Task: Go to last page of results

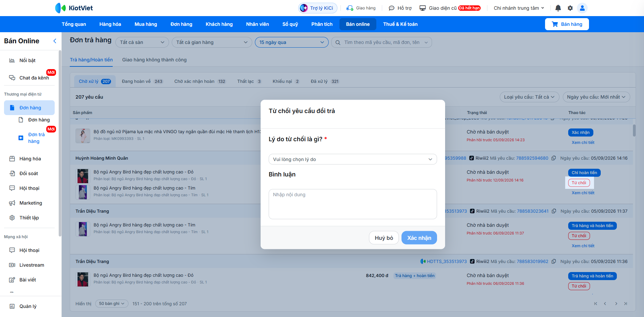Action: (626, 304)
